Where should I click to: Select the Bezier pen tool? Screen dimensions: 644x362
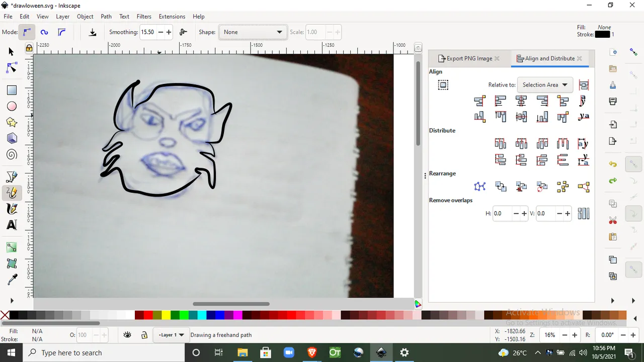[x=12, y=176]
